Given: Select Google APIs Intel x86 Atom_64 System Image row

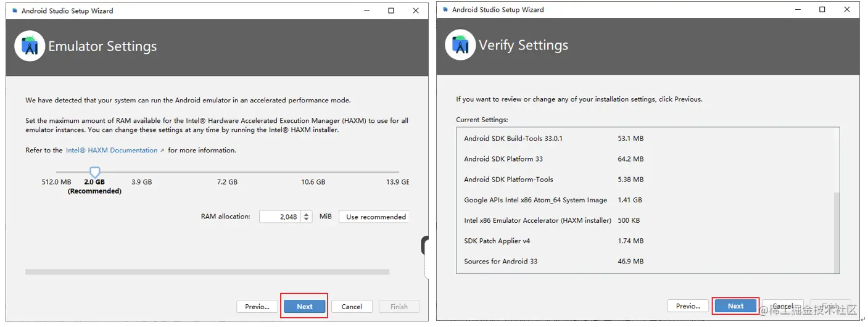Looking at the screenshot, I should coord(644,200).
